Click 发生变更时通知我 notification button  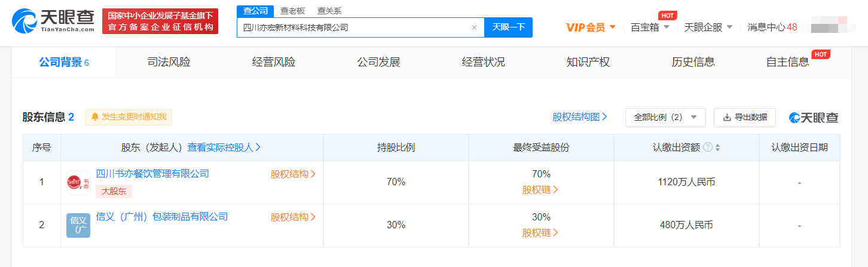pos(129,117)
